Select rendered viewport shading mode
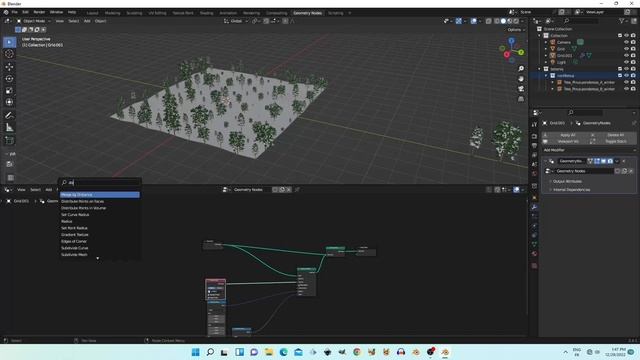640x360 pixels. [516, 21]
